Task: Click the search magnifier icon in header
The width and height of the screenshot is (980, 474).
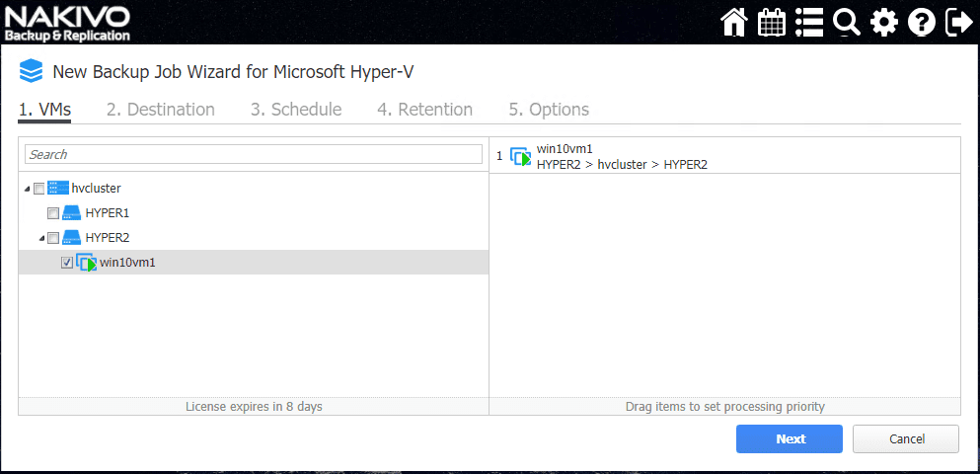Action: click(846, 23)
